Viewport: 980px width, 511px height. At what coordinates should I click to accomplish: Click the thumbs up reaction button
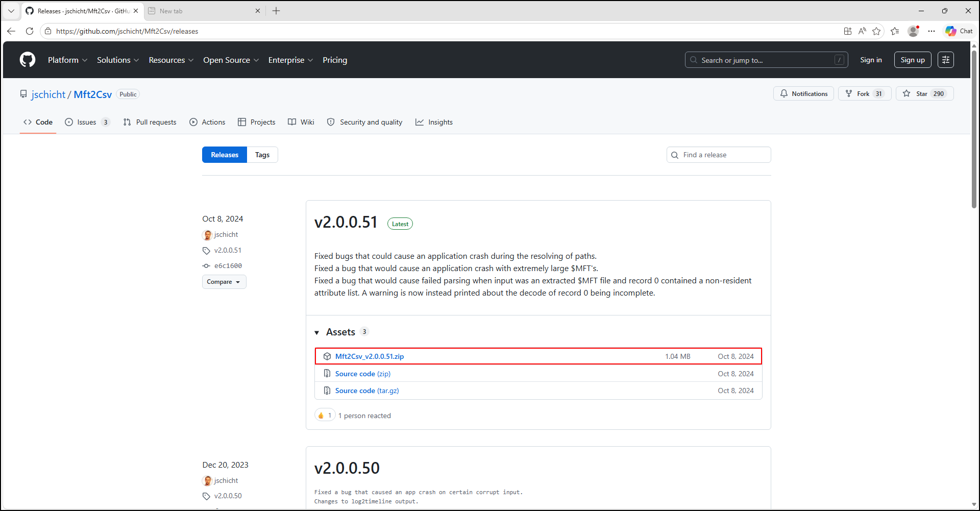325,415
